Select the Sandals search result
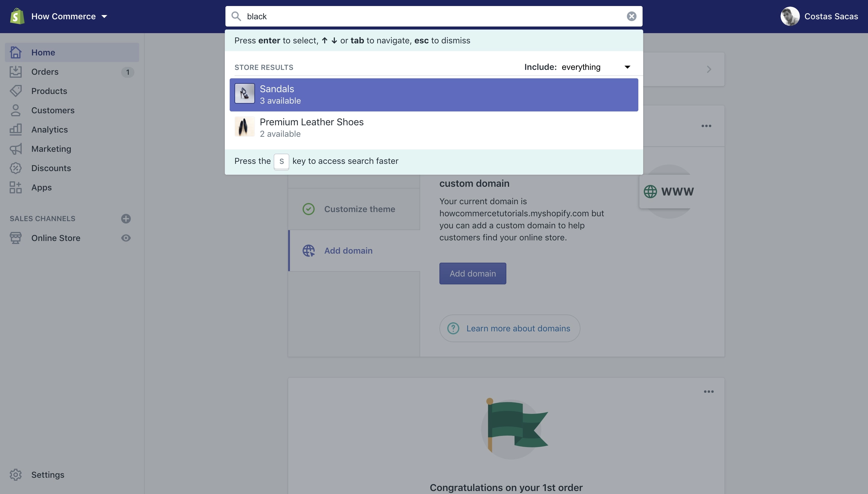The image size is (868, 494). pyautogui.click(x=433, y=95)
